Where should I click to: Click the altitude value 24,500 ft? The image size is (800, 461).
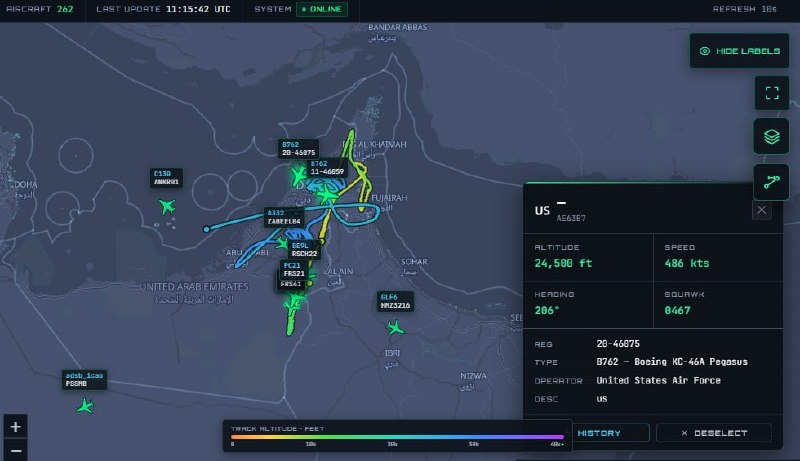point(563,263)
